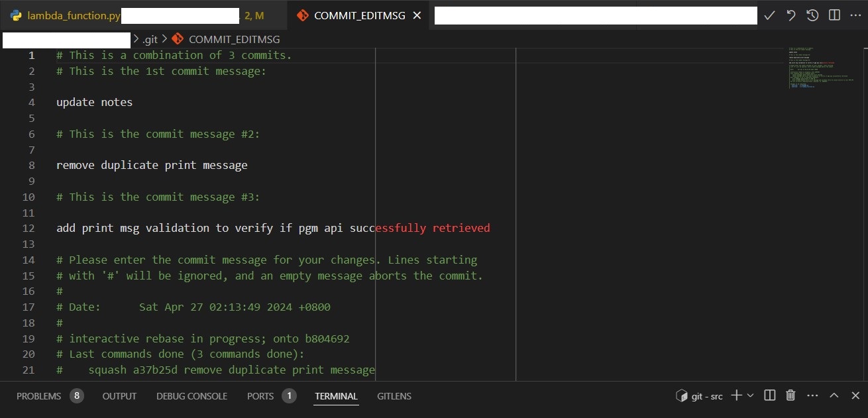This screenshot has height=418, width=868.
Task: Accept the commit message via checkmark icon
Action: coord(769,15)
